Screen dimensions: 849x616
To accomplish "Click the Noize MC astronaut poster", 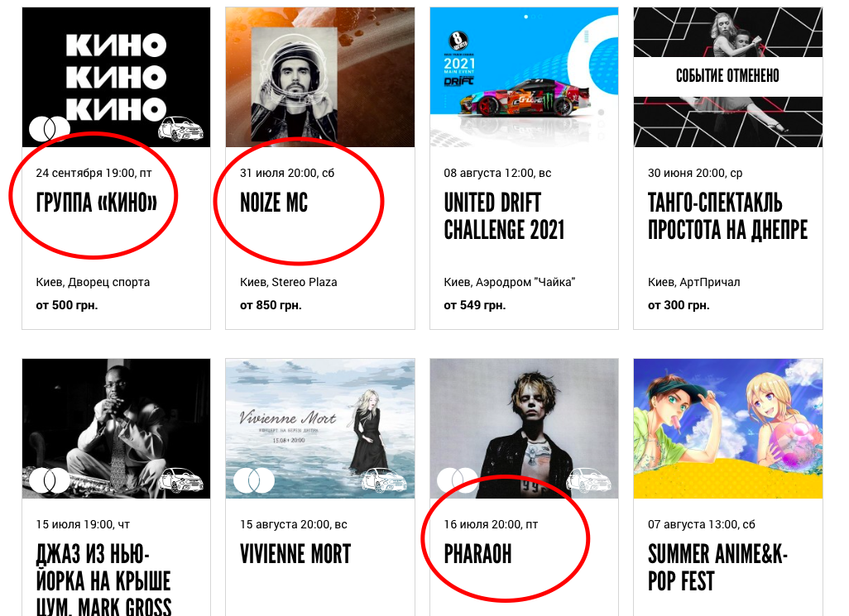I will coord(320,77).
